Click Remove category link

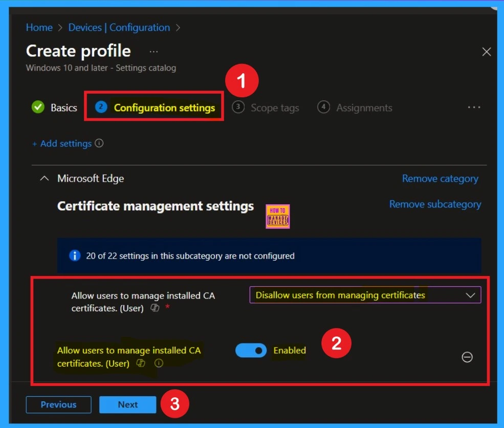[440, 179]
